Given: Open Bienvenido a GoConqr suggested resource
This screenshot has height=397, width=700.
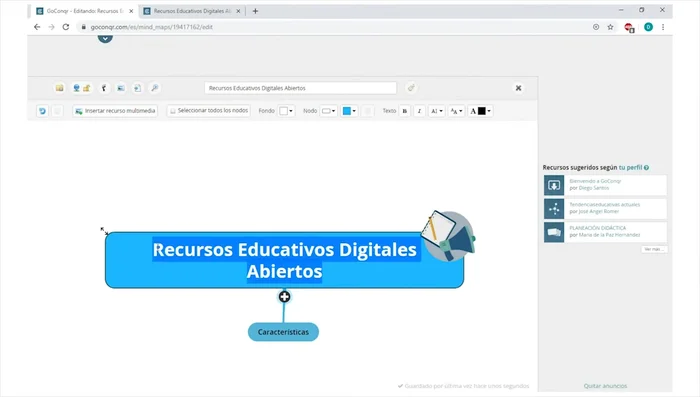Looking at the screenshot, I should coord(605,185).
